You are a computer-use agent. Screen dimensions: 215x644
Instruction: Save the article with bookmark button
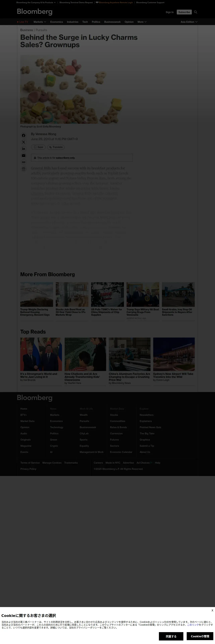coord(38,147)
